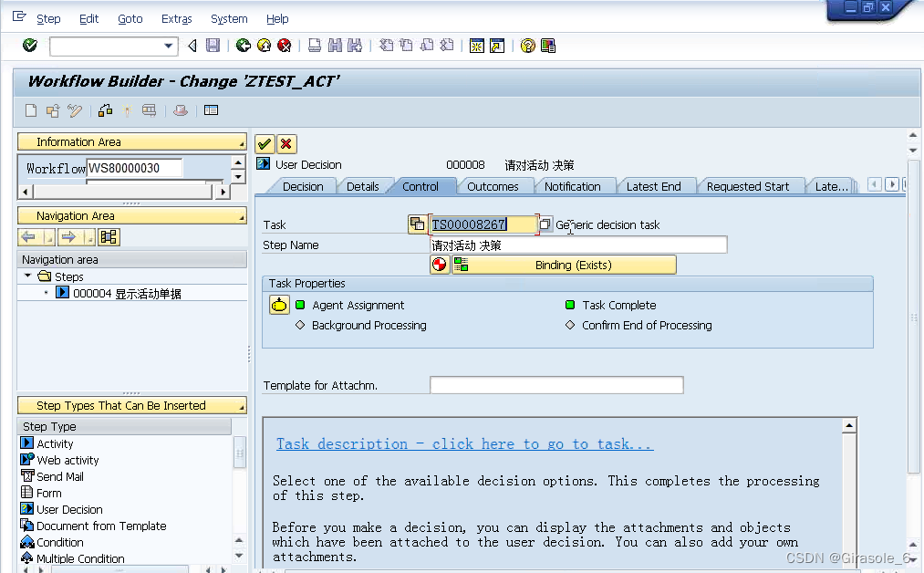The height and width of the screenshot is (573, 924).
Task: Switch to the Requested Start tab
Action: [x=748, y=186]
